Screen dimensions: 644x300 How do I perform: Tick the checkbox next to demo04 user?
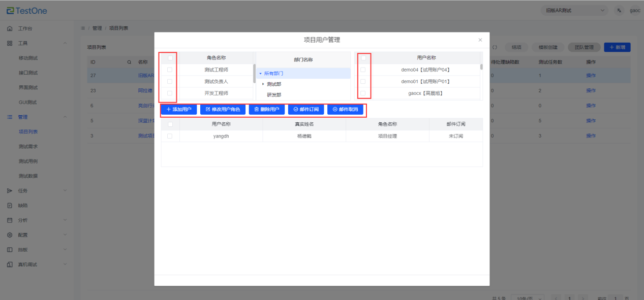pyautogui.click(x=363, y=70)
